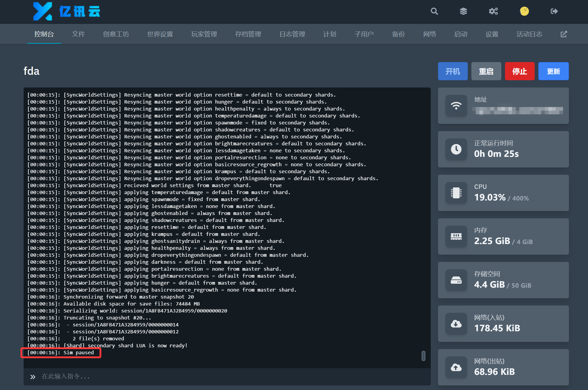Click the storage disk icon
Screen dimensions: 588x390
coord(456,280)
